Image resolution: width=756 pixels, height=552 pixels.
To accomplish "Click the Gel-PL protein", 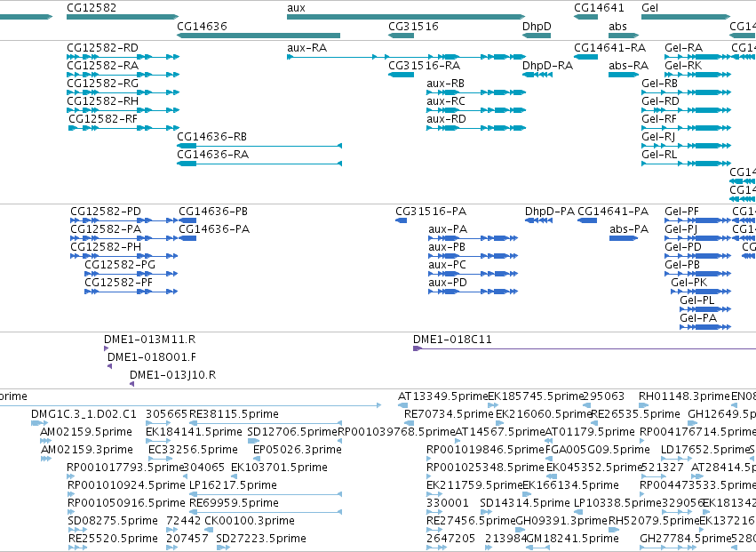I will (x=705, y=309).
